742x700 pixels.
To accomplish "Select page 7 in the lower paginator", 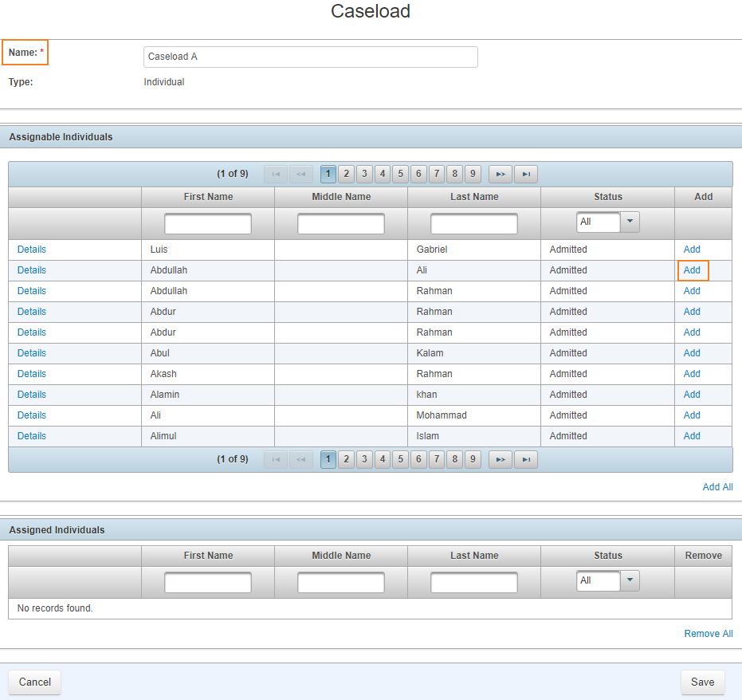I will pyautogui.click(x=437, y=459).
